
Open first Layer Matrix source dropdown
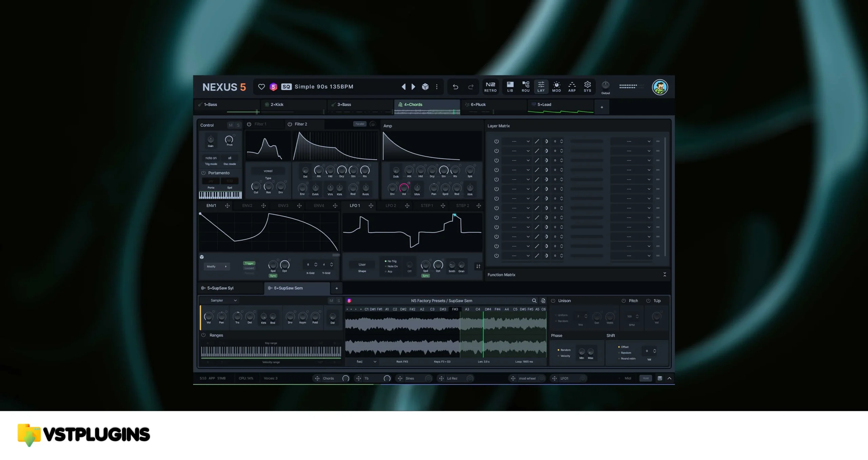click(517, 141)
